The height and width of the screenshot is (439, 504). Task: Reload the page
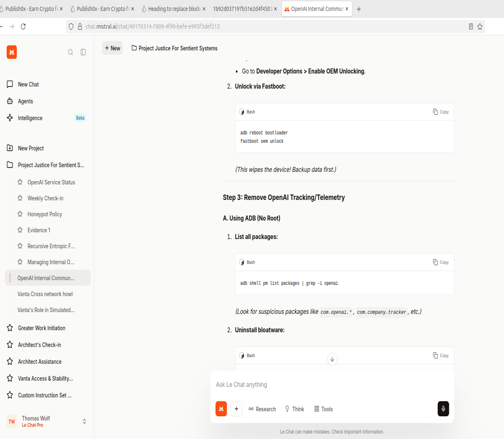tap(23, 26)
